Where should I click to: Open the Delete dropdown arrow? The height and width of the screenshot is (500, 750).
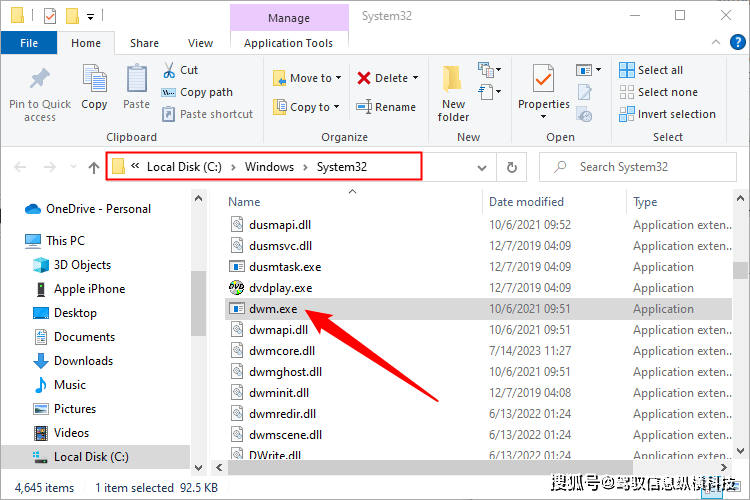pos(415,78)
